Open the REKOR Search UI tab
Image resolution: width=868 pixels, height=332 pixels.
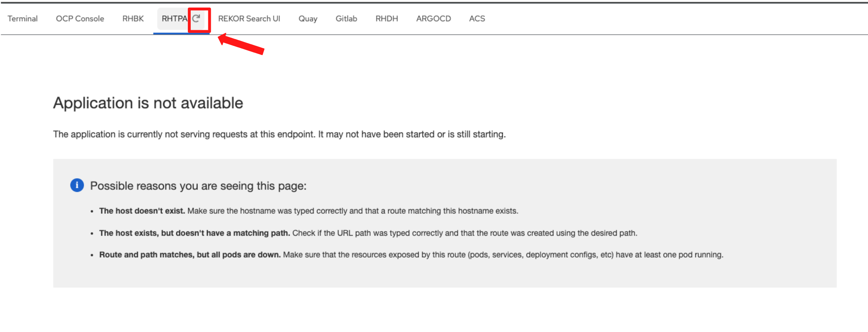coord(249,19)
